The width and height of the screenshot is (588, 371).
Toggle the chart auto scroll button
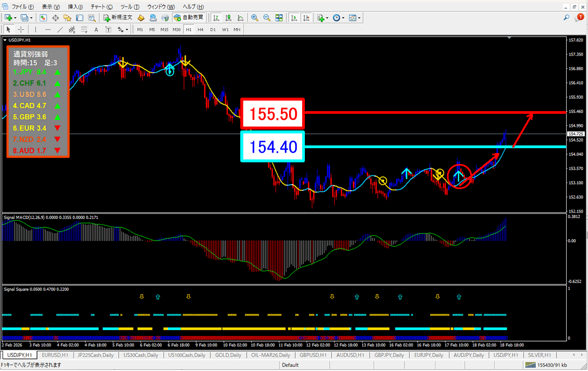(x=294, y=17)
